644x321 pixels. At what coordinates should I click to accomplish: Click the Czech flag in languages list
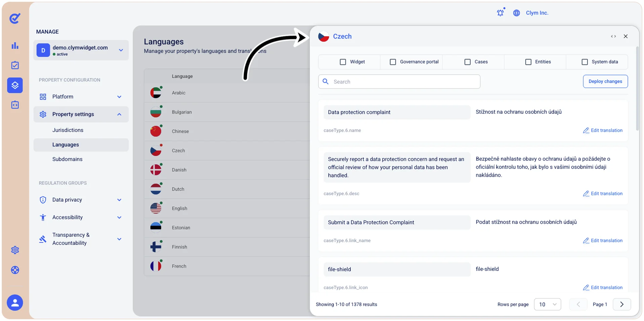coord(156,150)
